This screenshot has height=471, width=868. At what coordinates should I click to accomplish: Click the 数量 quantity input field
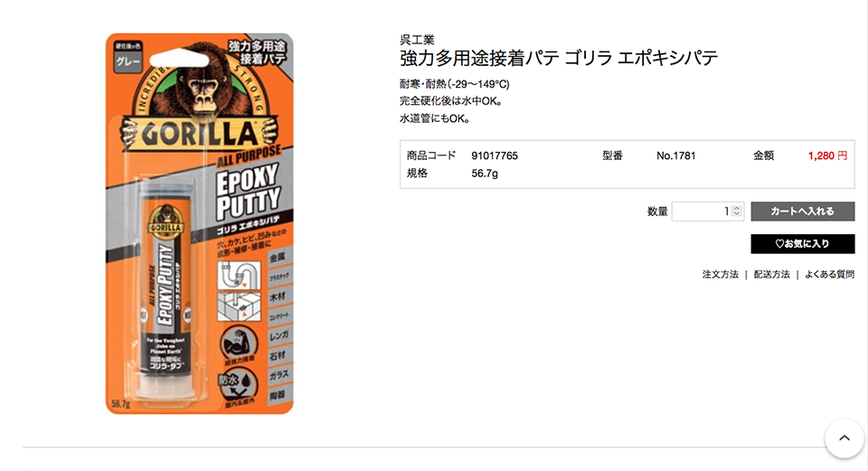tap(707, 212)
